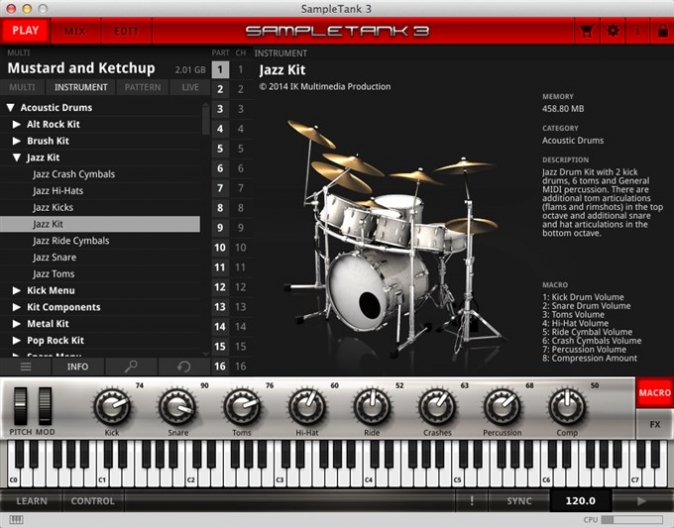Click the drum kit image
The width and height of the screenshot is (674, 528).
tap(395, 239)
